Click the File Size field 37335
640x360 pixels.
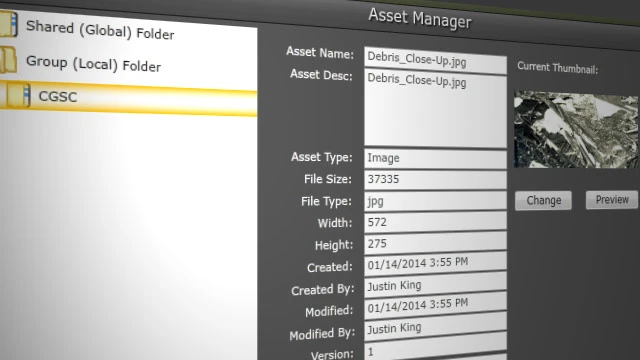point(435,180)
